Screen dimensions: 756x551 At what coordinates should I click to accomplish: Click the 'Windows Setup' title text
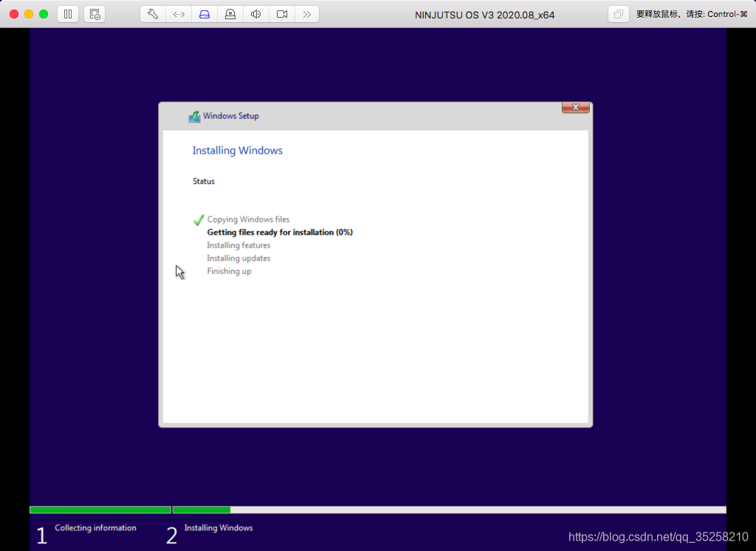[231, 116]
